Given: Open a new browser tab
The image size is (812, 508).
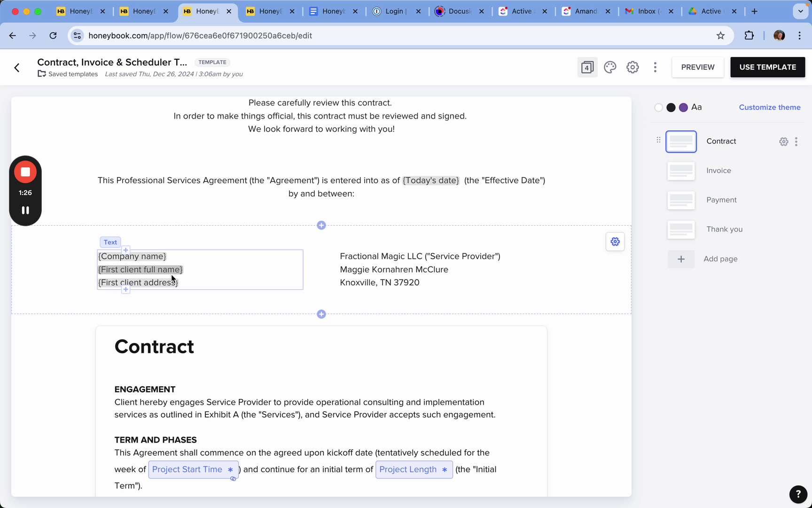Looking at the screenshot, I should [x=754, y=11].
